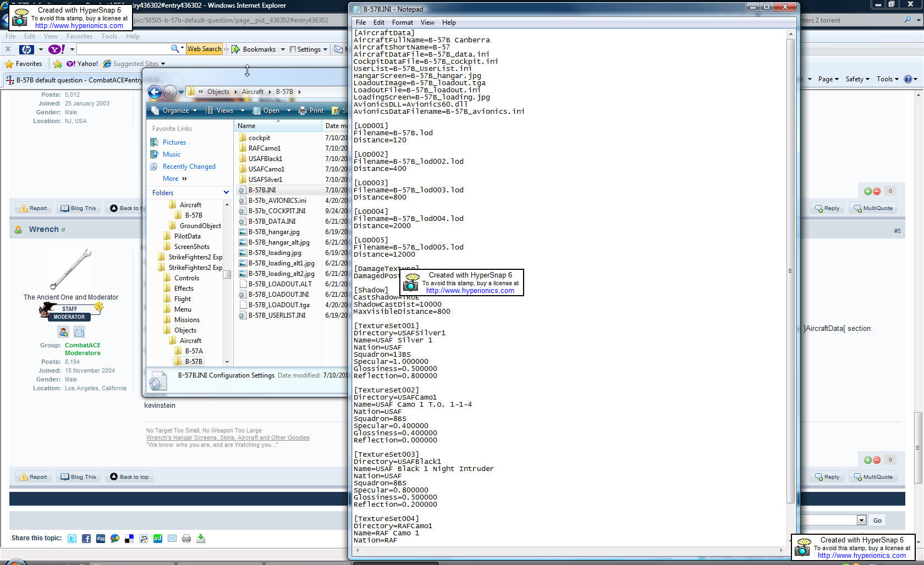Click the IE help question mark icon
Screen dimensions: 924x565
point(908,79)
